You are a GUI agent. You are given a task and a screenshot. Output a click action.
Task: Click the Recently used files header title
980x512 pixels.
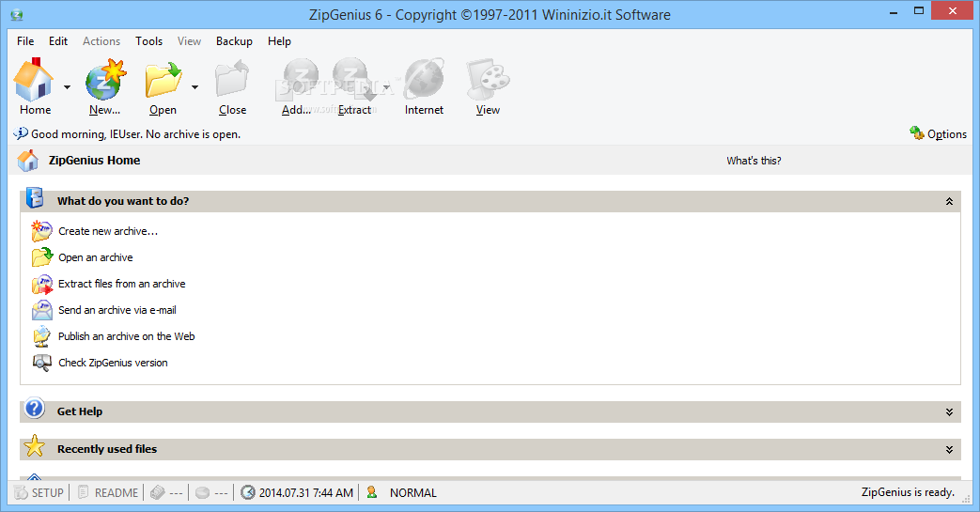(x=107, y=449)
